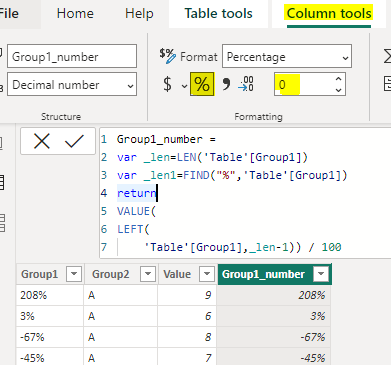Click the Value cell showing 9
The height and width of the screenshot is (365, 391).
[187, 295]
